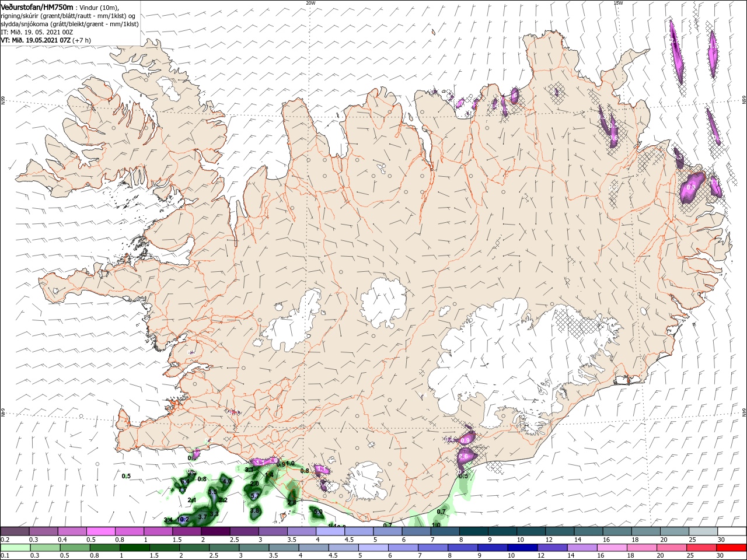747x560 pixels.
Task: Select the "VT: Mið. 19.05.2021 07Z" valid time line
Action: click(x=36, y=40)
